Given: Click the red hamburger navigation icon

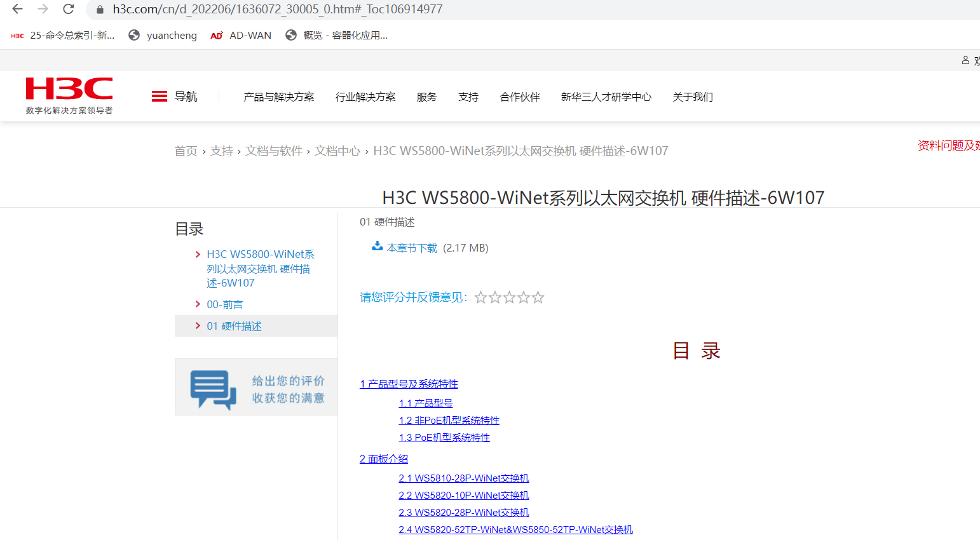Looking at the screenshot, I should (160, 97).
